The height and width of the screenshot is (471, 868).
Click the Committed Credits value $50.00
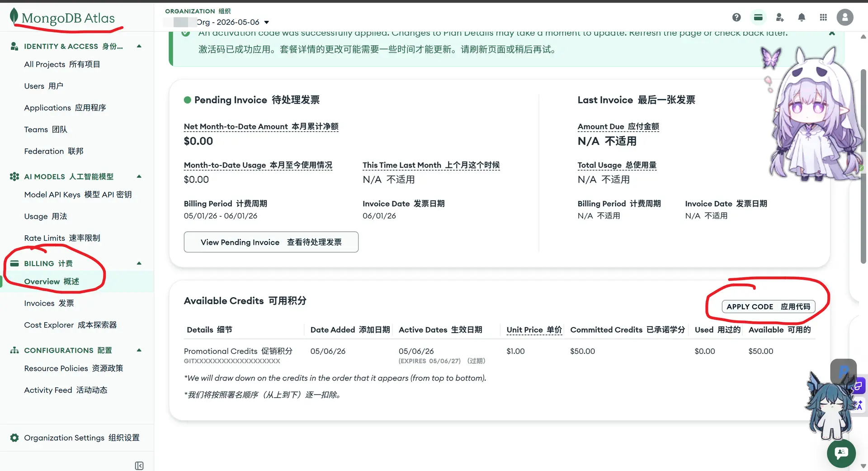click(x=582, y=351)
